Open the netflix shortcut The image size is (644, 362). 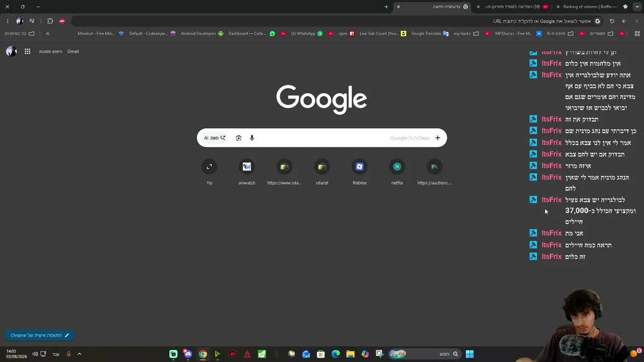pos(397,172)
